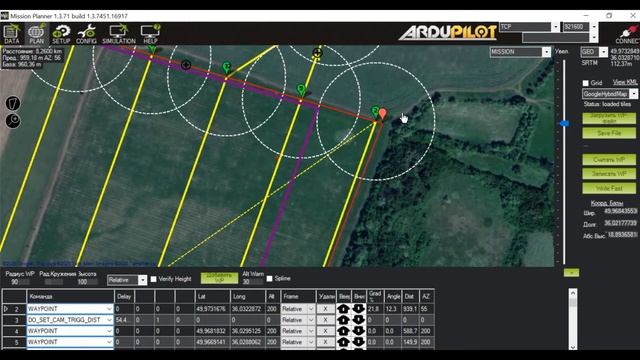Click the black plus midpoint marker near the top edge of the map
Screen dimensions: 640x360
pos(317,53)
